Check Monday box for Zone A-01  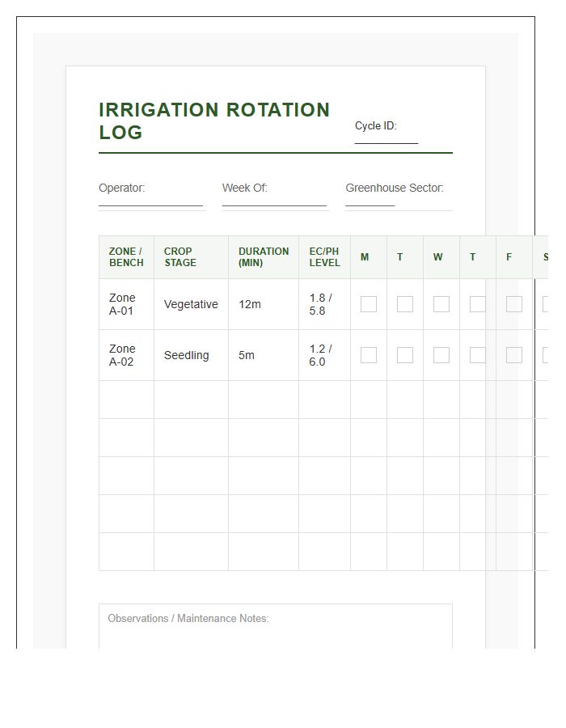tap(369, 304)
